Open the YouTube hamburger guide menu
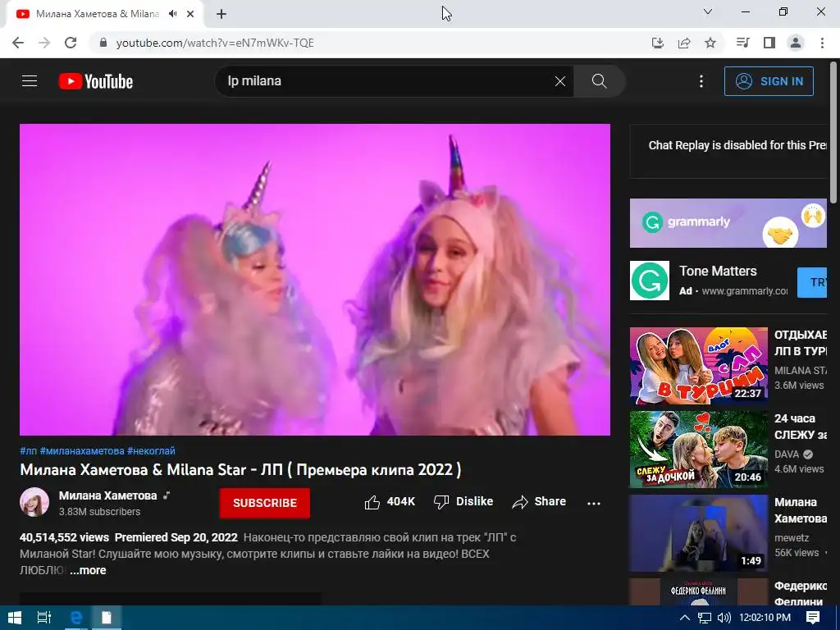The image size is (840, 630). pyautogui.click(x=30, y=81)
